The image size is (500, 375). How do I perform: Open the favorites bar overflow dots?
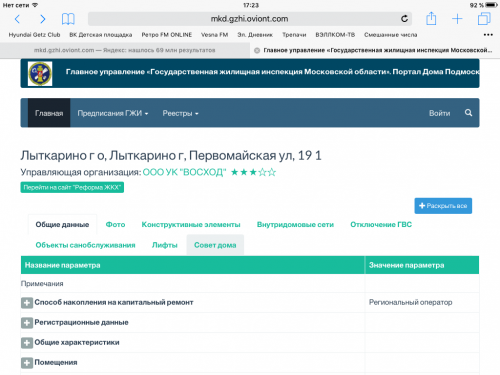(488, 35)
